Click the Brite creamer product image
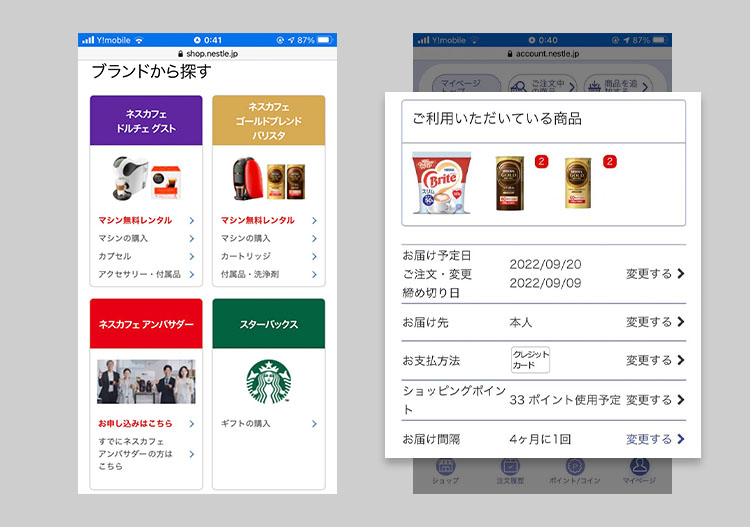The image size is (750, 527). 441,182
